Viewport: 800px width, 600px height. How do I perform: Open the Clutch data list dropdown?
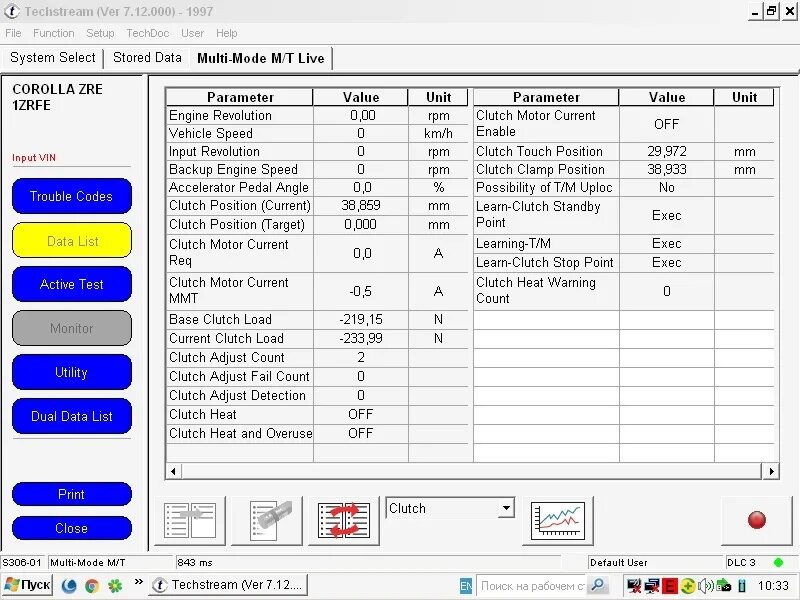point(506,508)
